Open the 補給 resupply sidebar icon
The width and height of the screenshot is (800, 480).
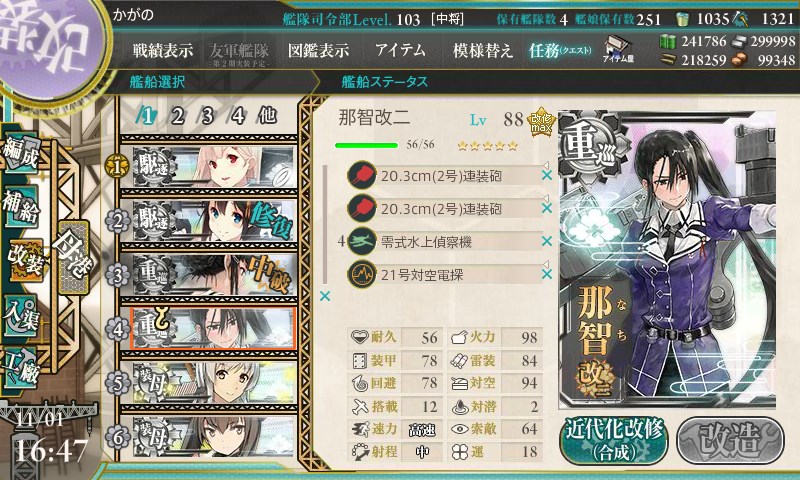[21, 207]
